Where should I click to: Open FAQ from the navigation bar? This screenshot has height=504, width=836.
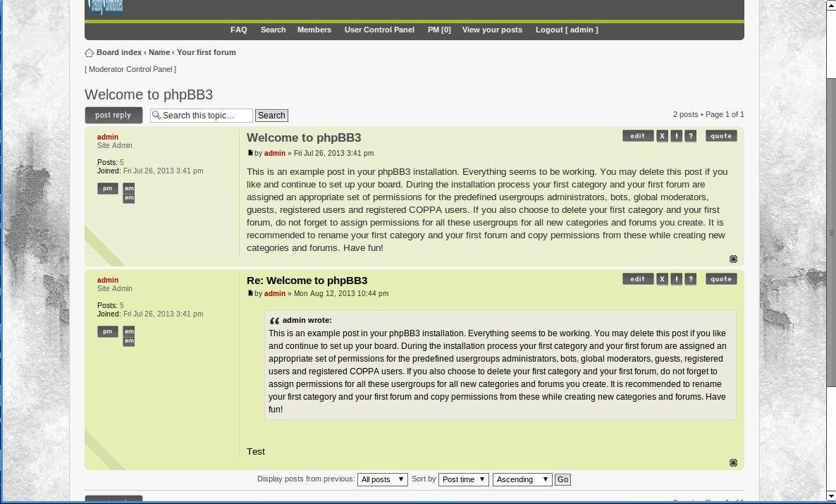pyautogui.click(x=239, y=30)
